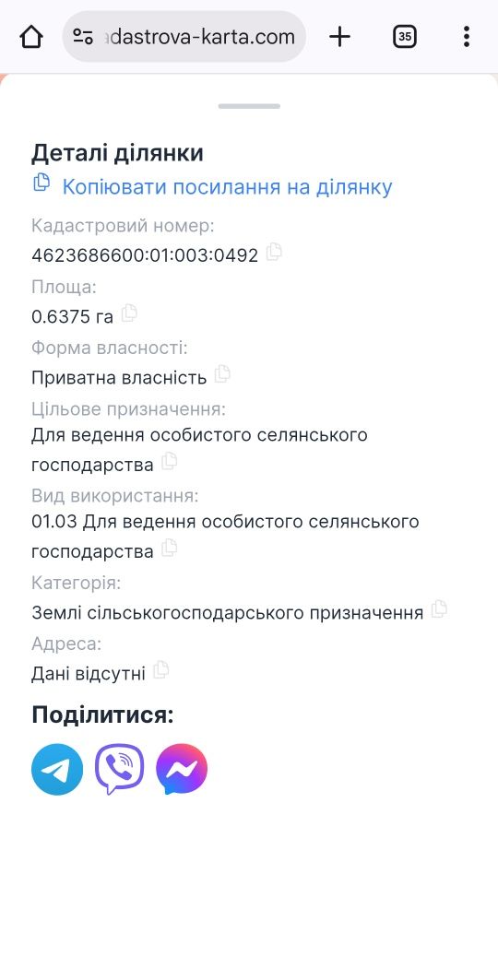The image size is (498, 980).
Task: Copy the Вид використання 01.03 text
Action: [x=170, y=549]
